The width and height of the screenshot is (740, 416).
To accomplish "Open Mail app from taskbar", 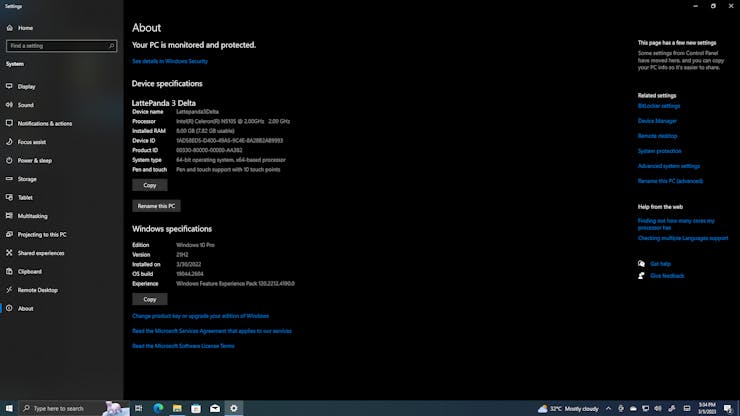I will coord(215,408).
